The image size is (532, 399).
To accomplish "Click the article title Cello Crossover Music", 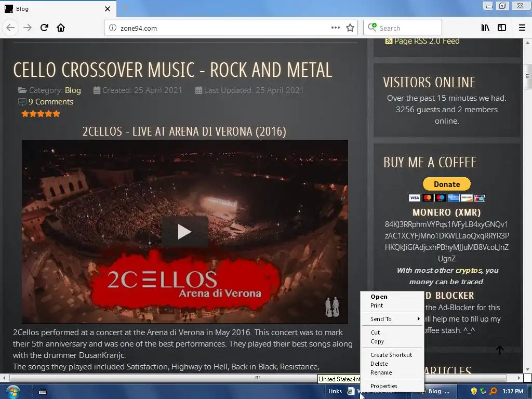I will coord(172,70).
